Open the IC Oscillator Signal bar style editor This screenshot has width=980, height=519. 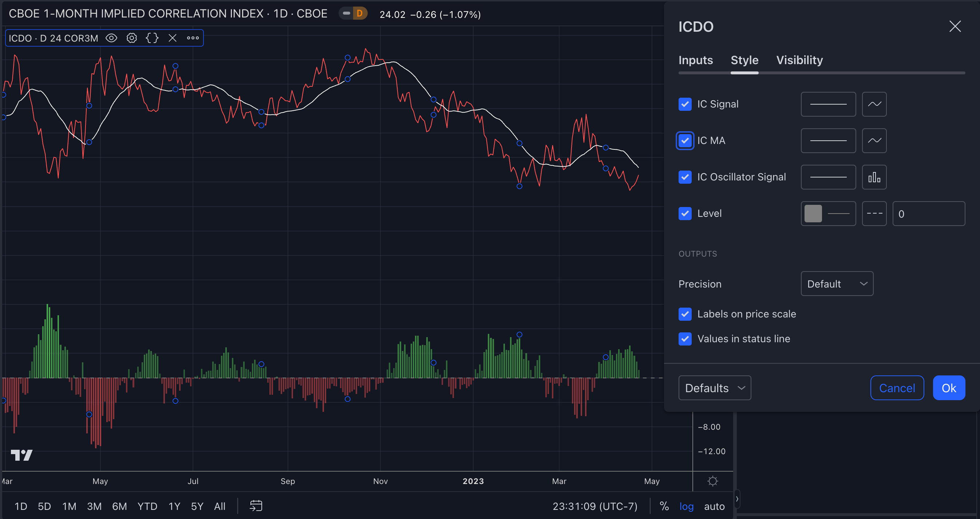pos(874,177)
